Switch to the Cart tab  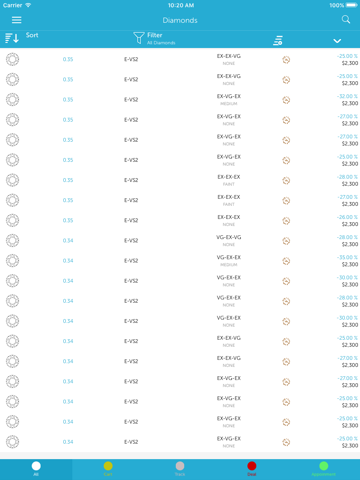click(x=108, y=469)
